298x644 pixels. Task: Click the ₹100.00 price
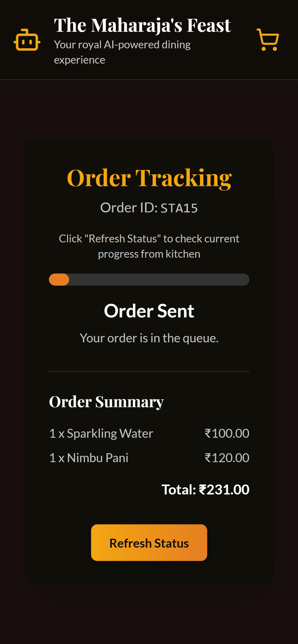(227, 433)
